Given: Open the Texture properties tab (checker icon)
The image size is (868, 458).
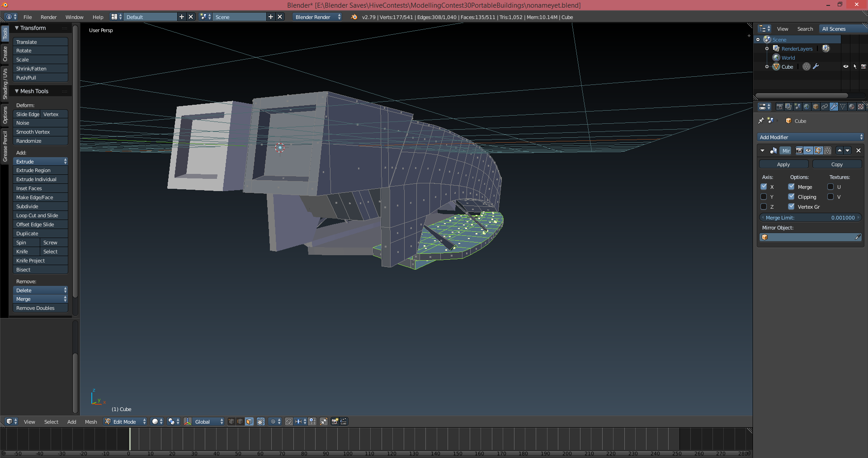Looking at the screenshot, I should (x=861, y=107).
